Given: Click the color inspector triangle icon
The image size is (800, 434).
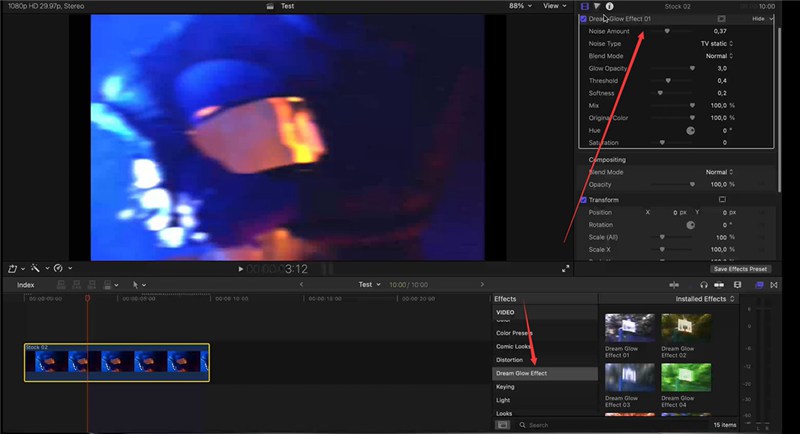Looking at the screenshot, I should click(597, 6).
